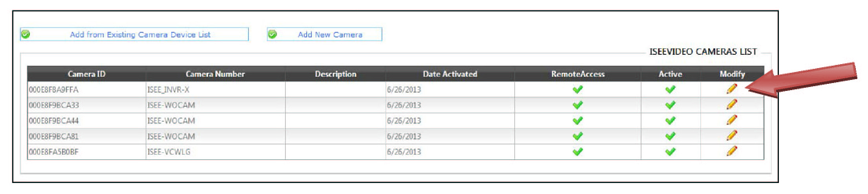Sort by the Camera ID column header
The height and width of the screenshot is (194, 868).
click(86, 74)
